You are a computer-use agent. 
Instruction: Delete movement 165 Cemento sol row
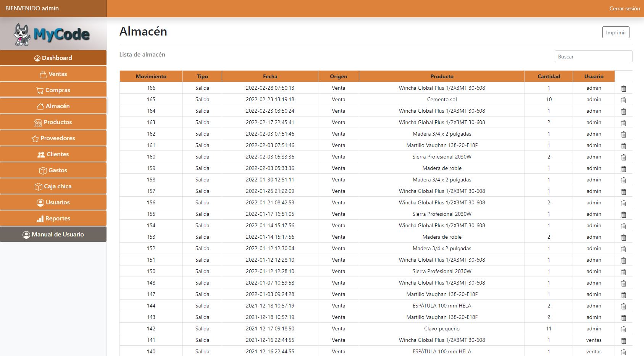[623, 100]
